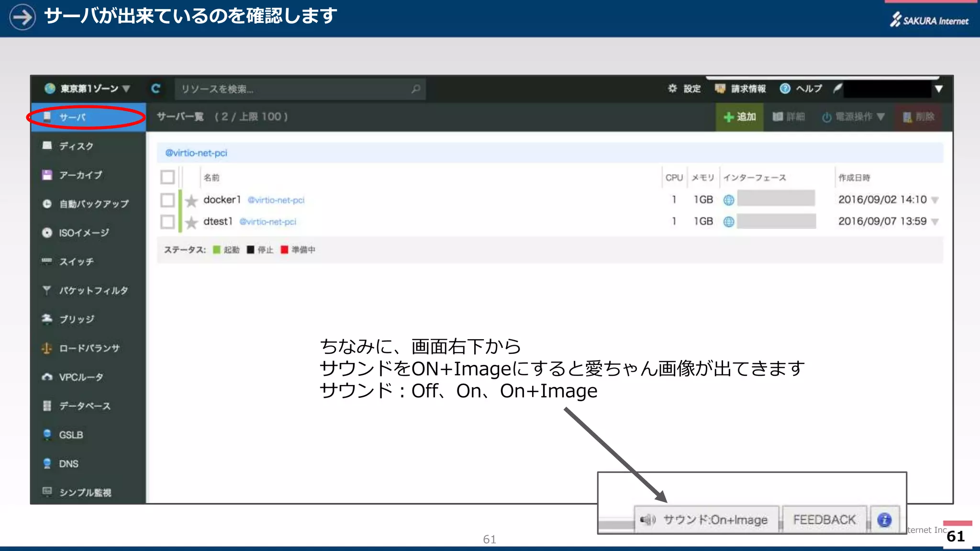Click dtest1's @virtio-net-pci tag

click(x=267, y=221)
